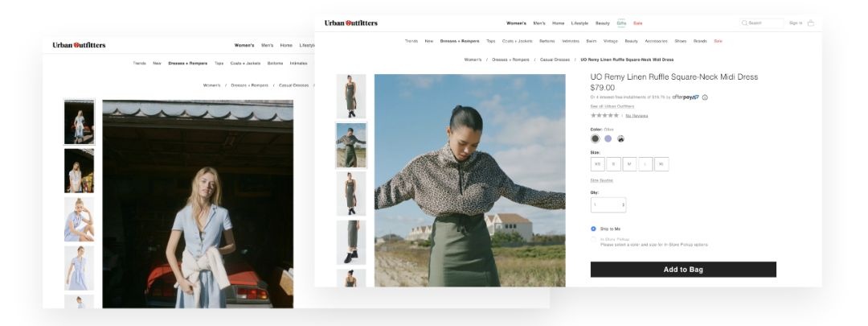Viewport: 868px width, 326px height.
Task: Click Women's breadcrumb in front window
Action: [473, 60]
